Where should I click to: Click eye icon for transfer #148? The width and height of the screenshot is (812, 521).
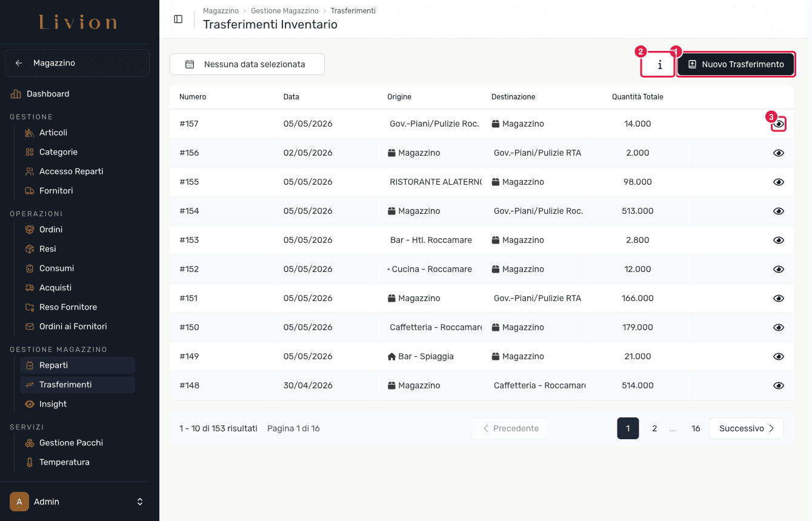point(779,385)
